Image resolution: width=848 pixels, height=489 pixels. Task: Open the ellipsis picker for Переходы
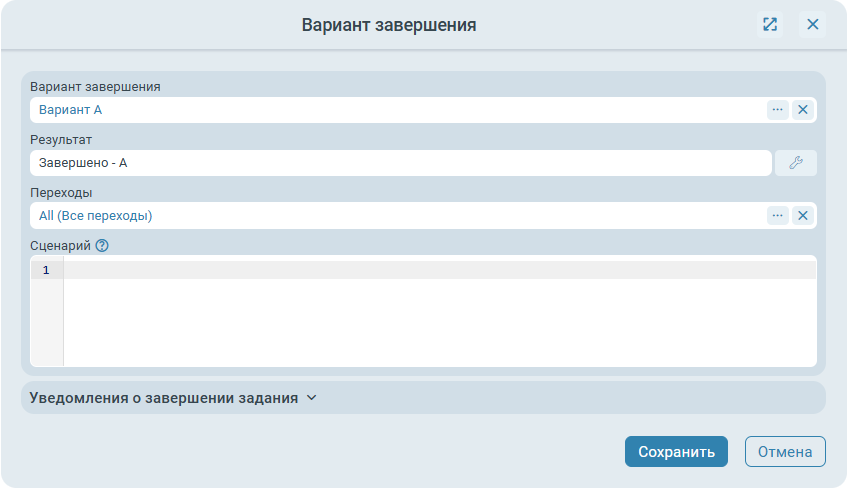[x=777, y=216]
